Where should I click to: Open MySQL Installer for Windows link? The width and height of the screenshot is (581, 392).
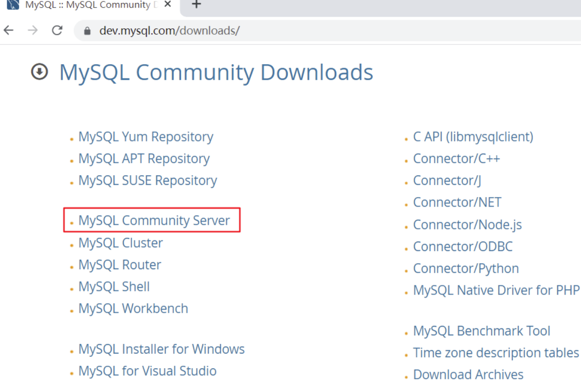161,349
